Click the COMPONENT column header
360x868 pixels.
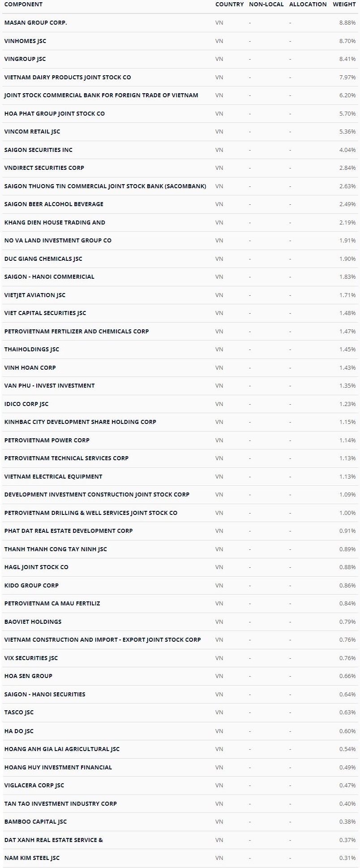[x=23, y=4]
